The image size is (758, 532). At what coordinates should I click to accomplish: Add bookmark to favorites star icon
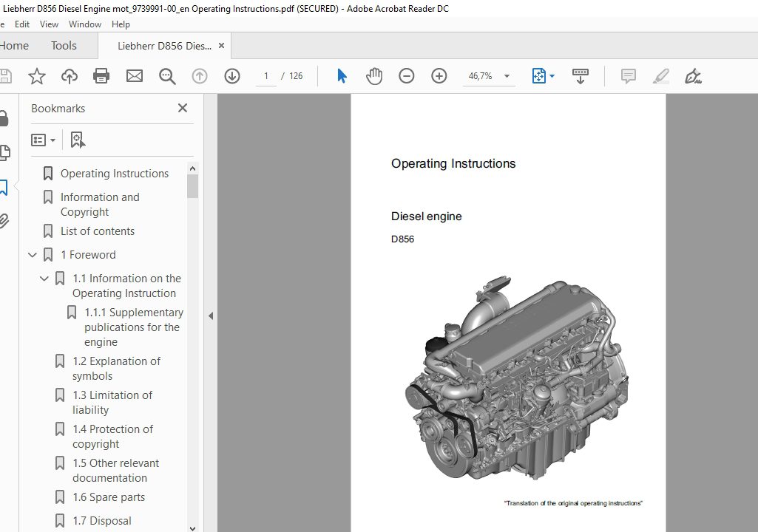(36, 76)
